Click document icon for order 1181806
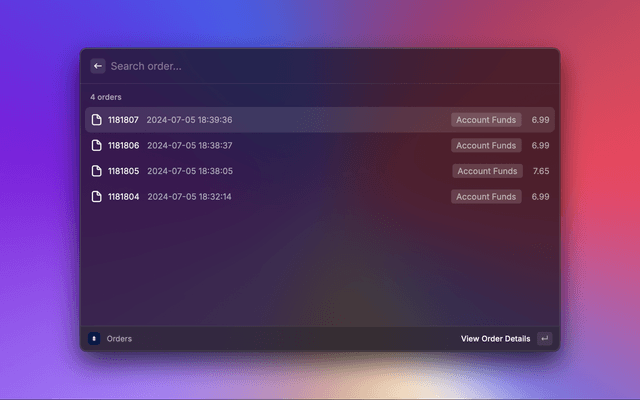The image size is (640, 400). pos(97,145)
